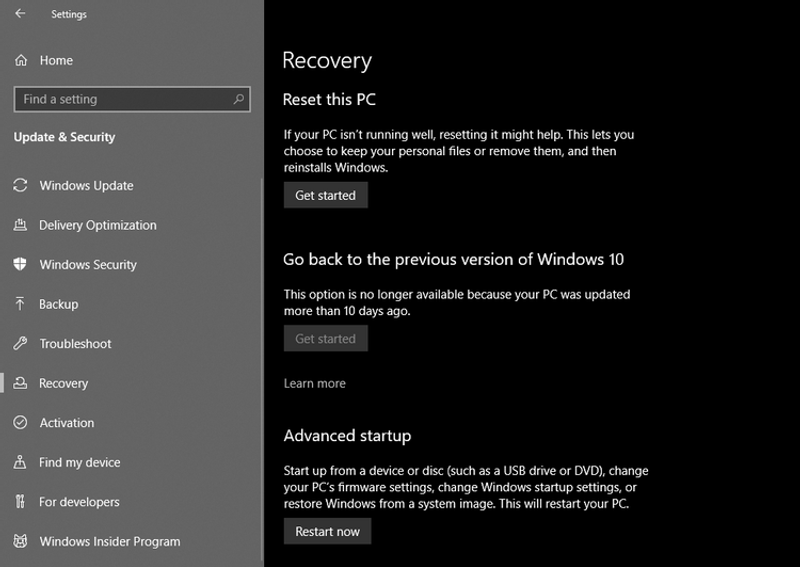Click the Windows Insider Program icon

point(20,541)
